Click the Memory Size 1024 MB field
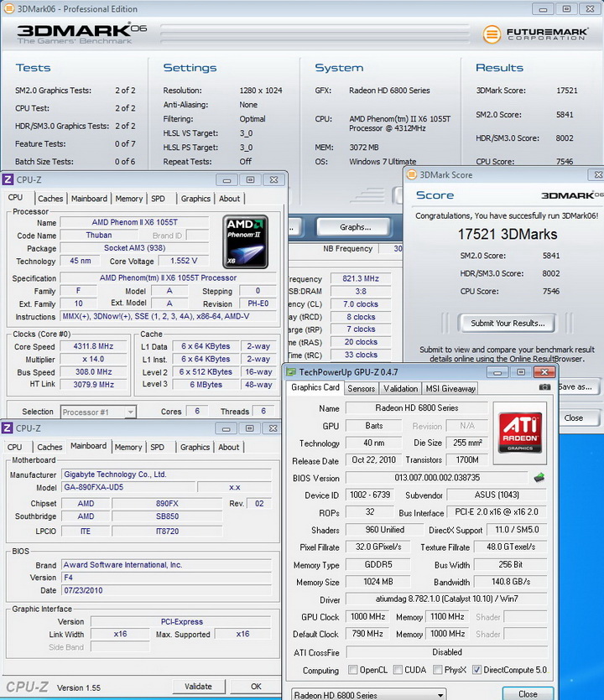 (x=378, y=582)
